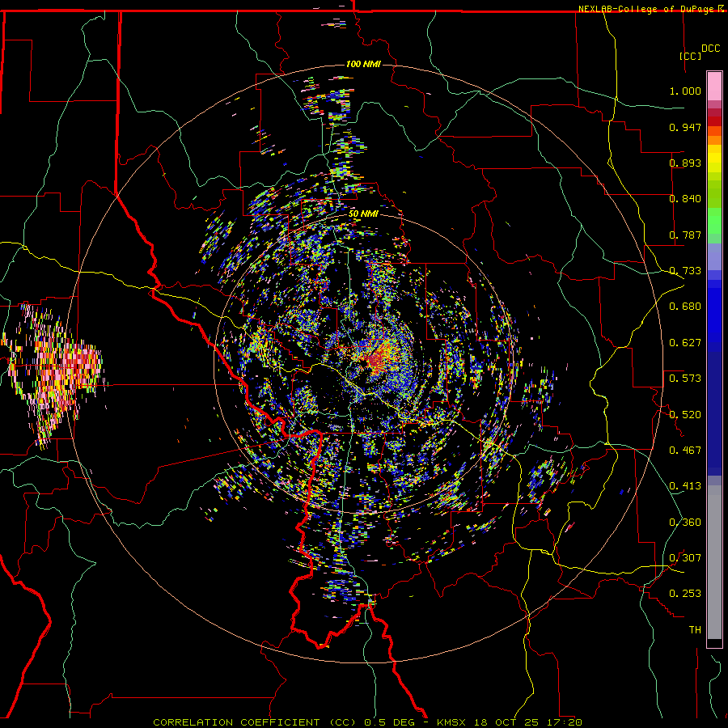Click the 0.680 scale value

click(x=685, y=307)
